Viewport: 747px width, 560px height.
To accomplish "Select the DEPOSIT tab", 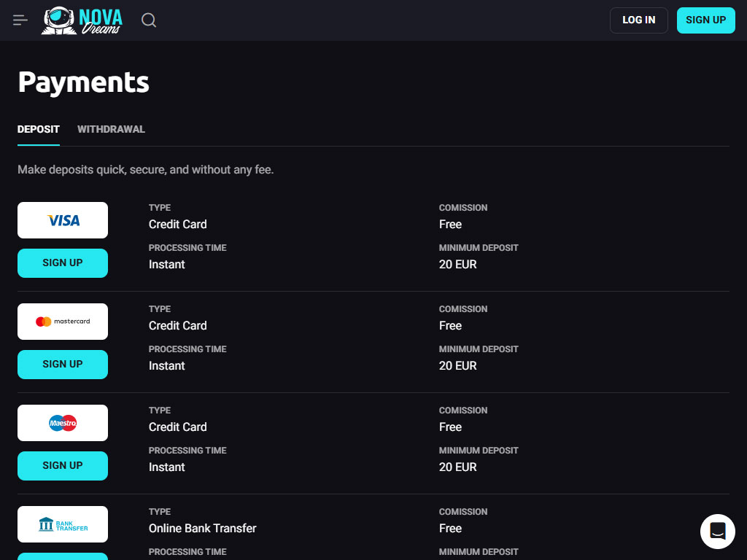I will tap(39, 130).
